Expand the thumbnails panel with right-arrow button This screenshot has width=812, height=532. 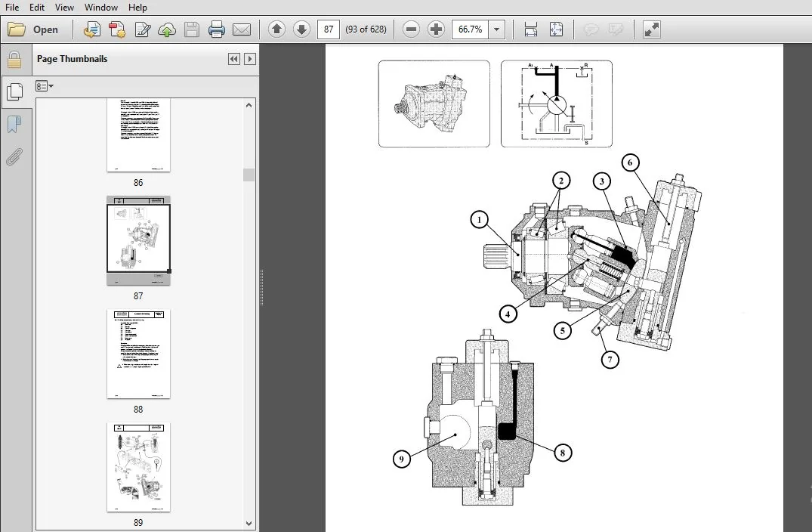tap(250, 59)
